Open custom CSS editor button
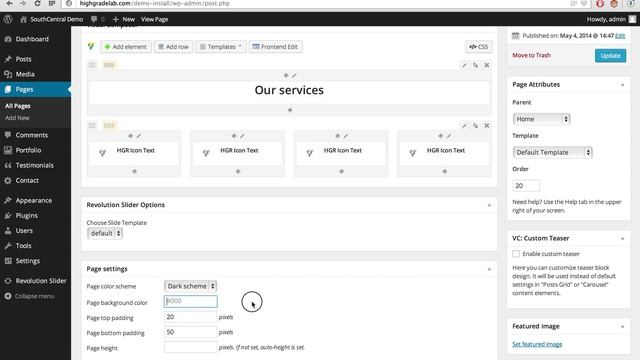640x360 pixels. pos(478,47)
